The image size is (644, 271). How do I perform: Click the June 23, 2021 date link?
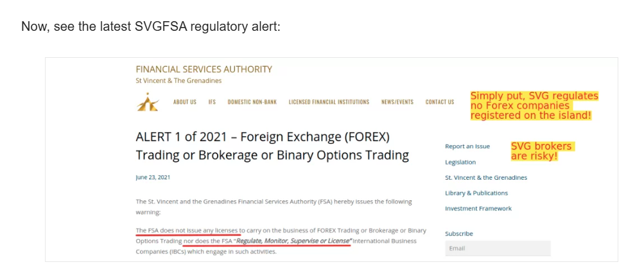153,177
